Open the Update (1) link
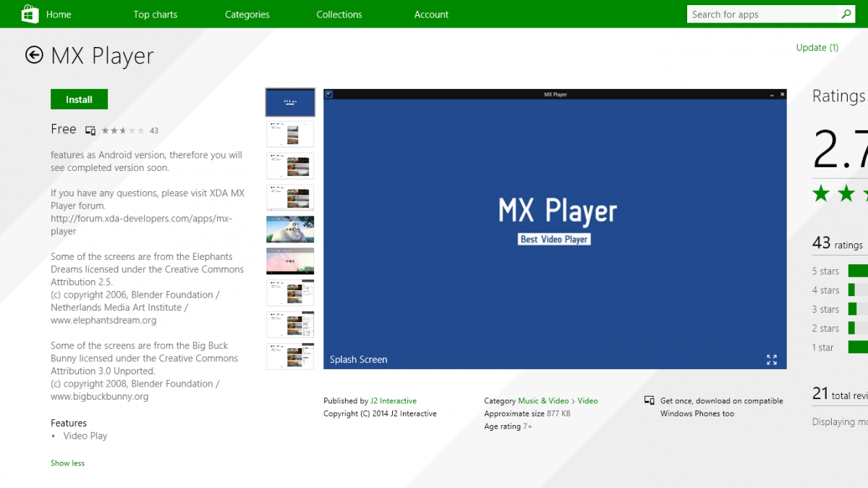This screenshot has width=868, height=488. 817,48
